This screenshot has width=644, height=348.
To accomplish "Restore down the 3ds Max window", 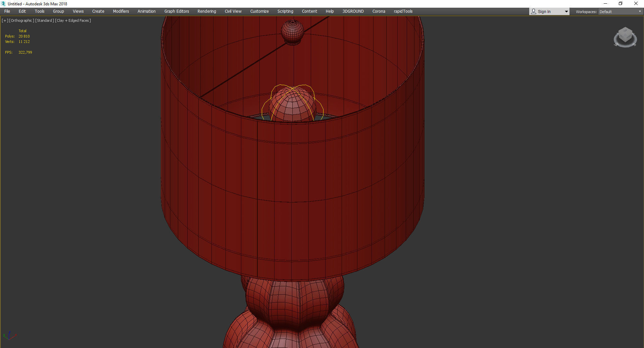I will coord(621,4).
